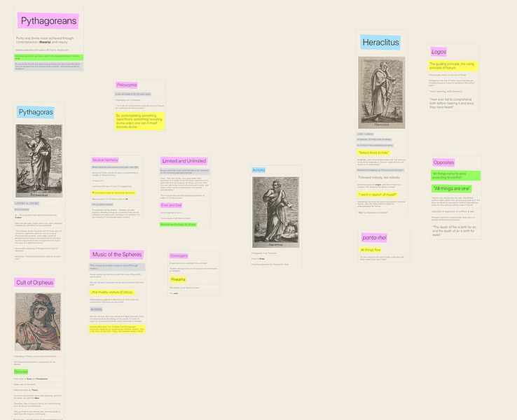This screenshot has height=420, width=517.
Task: Select the Philosophia heading
Action: [127, 85]
